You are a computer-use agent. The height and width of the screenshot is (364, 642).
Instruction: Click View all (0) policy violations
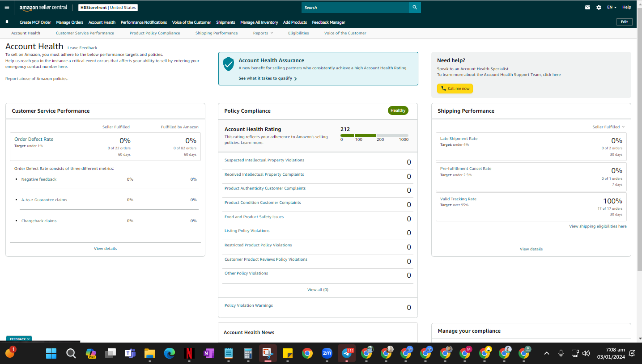[x=318, y=290]
